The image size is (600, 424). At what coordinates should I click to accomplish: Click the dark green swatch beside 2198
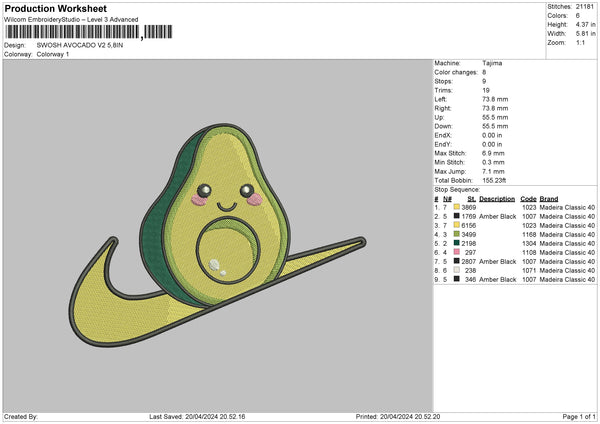pos(457,243)
